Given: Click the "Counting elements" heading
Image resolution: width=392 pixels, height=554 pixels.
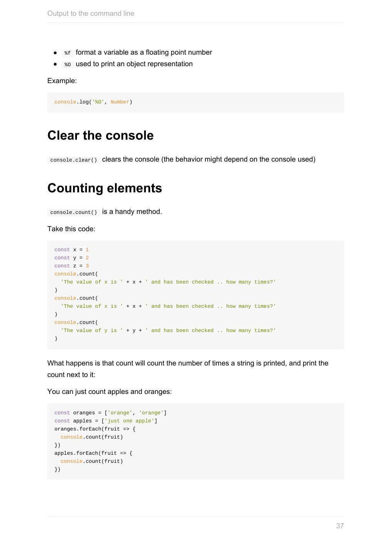Looking at the screenshot, I should [x=105, y=188].
